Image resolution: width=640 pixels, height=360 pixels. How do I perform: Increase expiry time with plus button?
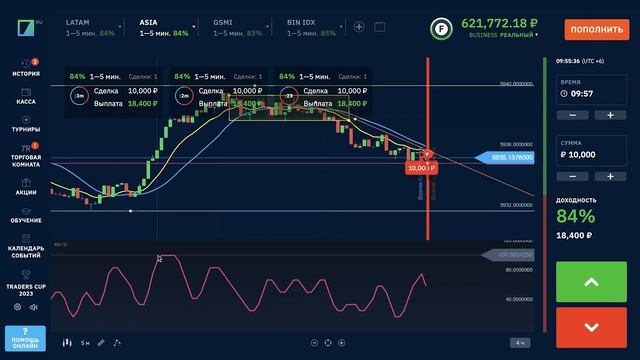coord(610,116)
